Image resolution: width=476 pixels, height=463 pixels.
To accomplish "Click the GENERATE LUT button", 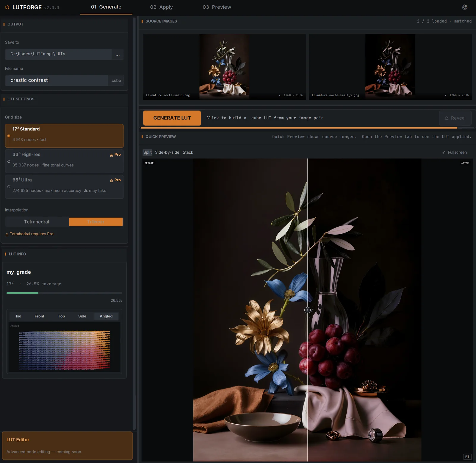I will coord(172,118).
